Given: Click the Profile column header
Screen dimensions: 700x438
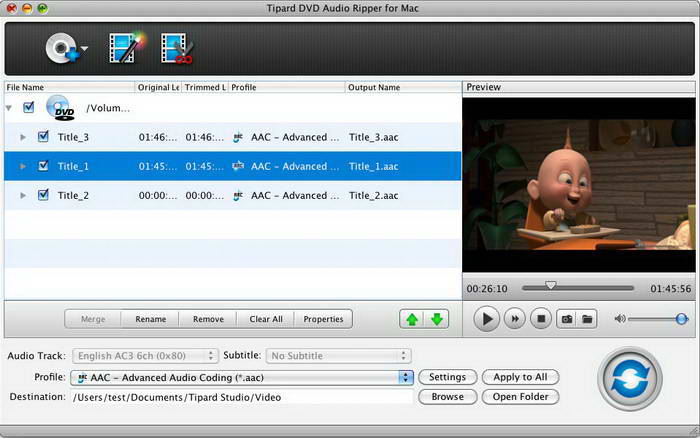Looking at the screenshot, I should [286, 88].
